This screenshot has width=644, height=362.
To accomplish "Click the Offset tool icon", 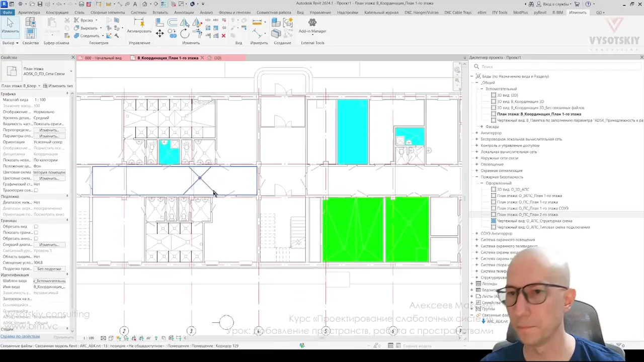I will tap(173, 22).
